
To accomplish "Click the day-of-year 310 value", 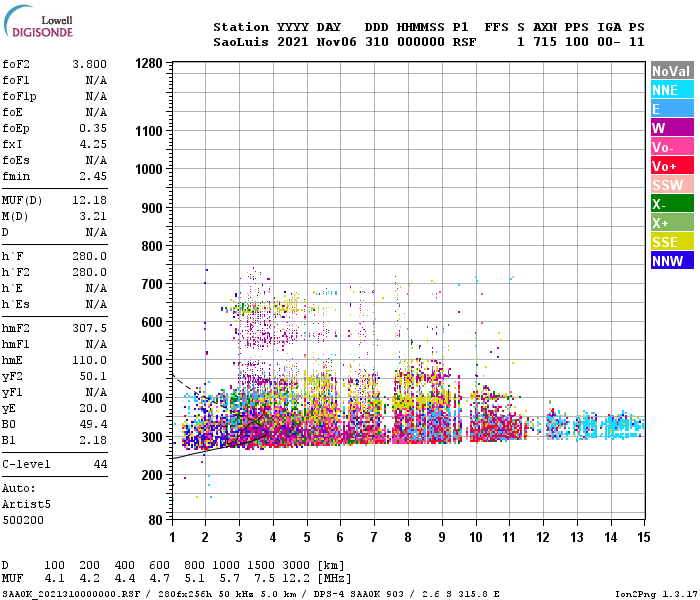I will [x=377, y=42].
